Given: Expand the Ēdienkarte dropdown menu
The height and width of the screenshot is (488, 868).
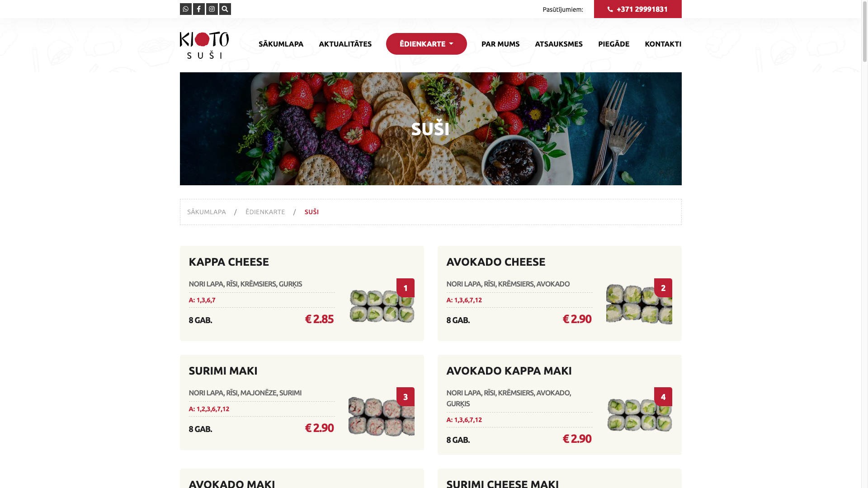Looking at the screenshot, I should click(x=426, y=44).
